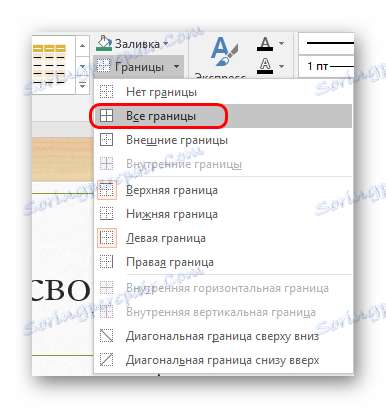Click the Границы button label

click(140, 67)
